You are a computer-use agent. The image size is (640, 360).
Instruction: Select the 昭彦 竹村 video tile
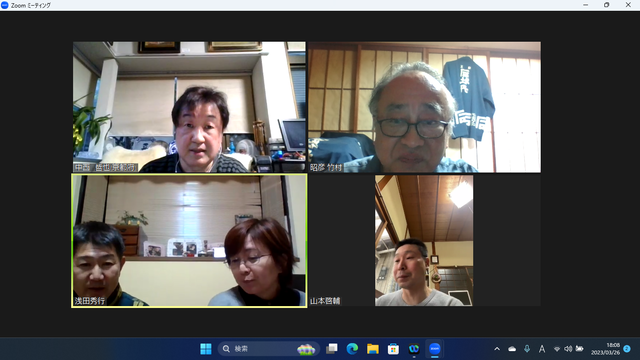(424, 107)
